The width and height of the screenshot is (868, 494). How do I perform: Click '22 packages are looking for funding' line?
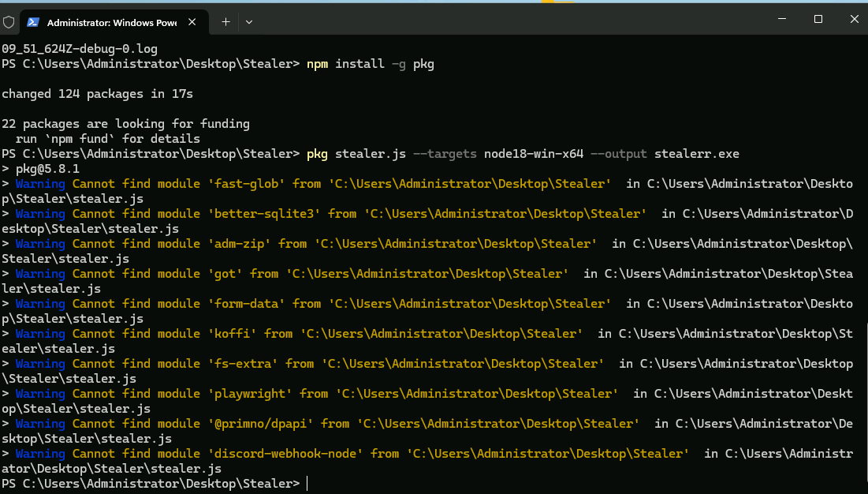click(x=125, y=123)
